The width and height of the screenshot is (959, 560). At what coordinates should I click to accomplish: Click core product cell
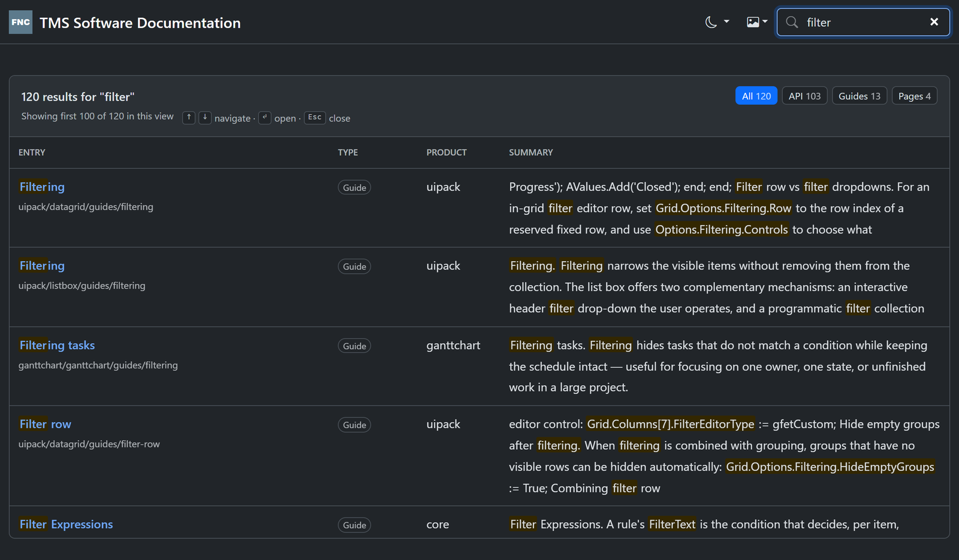point(438,524)
